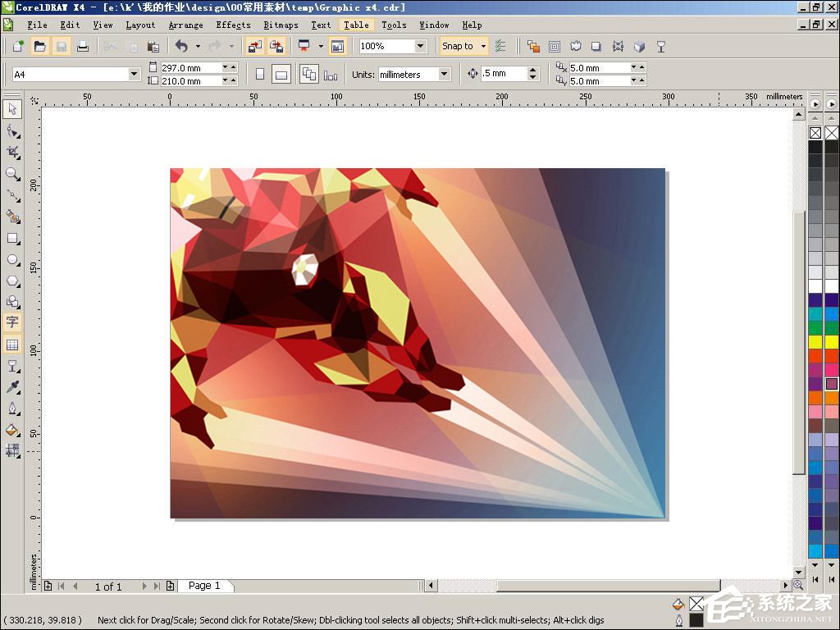Create a new document
Image resolution: width=840 pixels, height=630 pixels.
pyautogui.click(x=18, y=47)
